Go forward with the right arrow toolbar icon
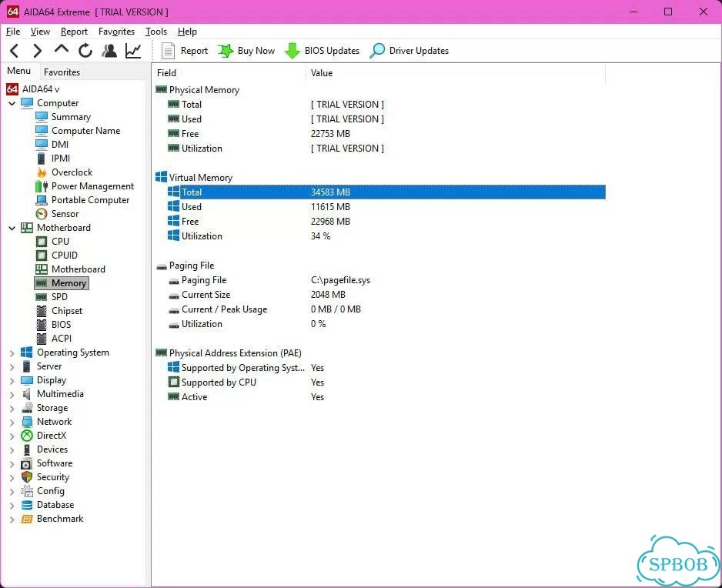The height and width of the screenshot is (588, 722). (x=37, y=51)
